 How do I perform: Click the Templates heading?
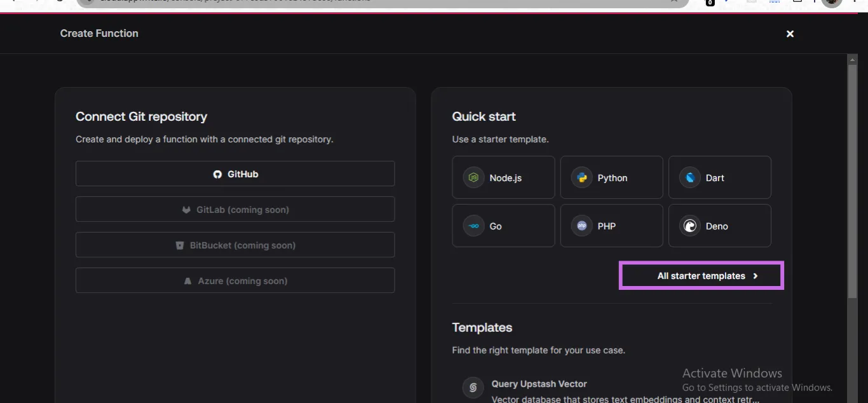pos(482,327)
